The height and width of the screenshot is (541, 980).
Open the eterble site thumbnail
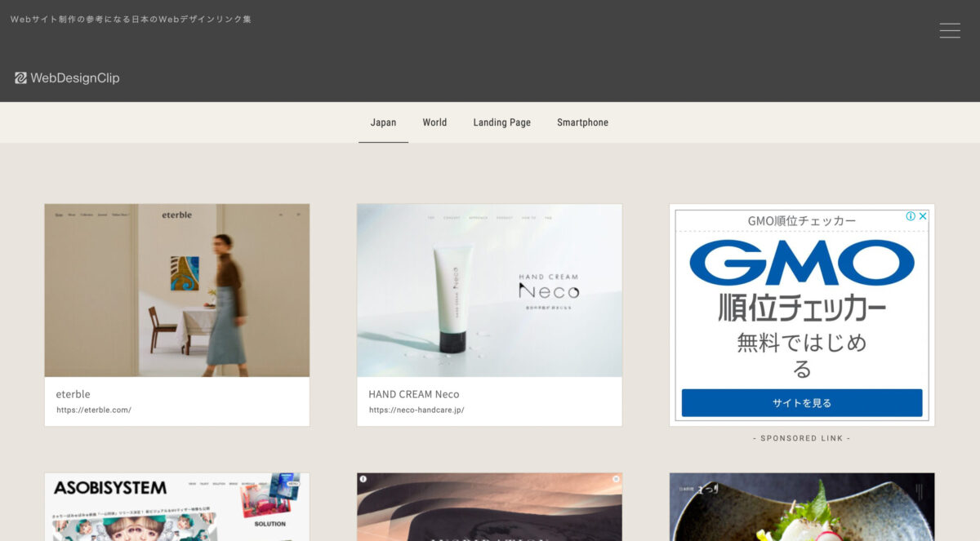177,290
